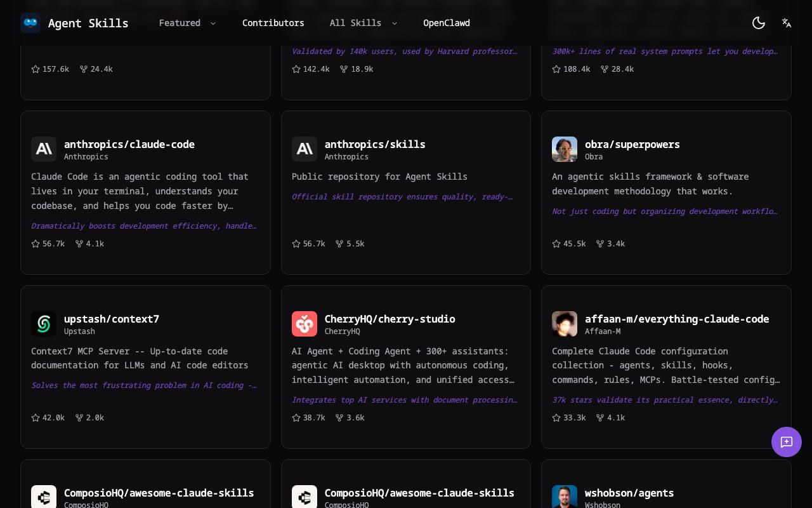Click '300k+ lines of real system prompts' tagline
This screenshot has height=508, width=812.
665,51
